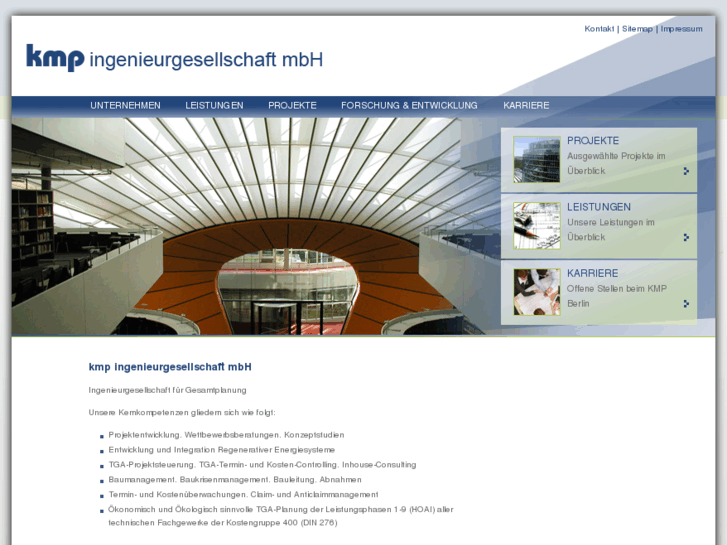The image size is (727, 545).
Task: Click the 'TGA-Projektsteuerung' bullet line
Action: 262,465
